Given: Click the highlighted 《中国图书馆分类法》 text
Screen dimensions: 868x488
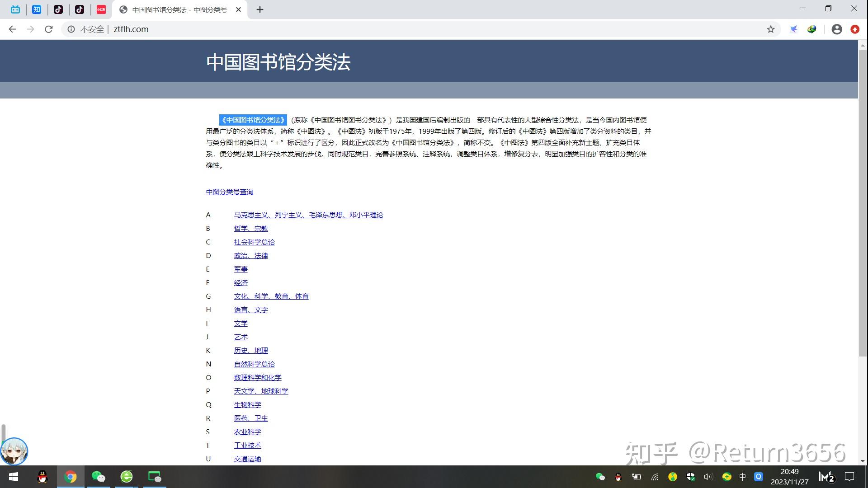Looking at the screenshot, I should [x=253, y=120].
